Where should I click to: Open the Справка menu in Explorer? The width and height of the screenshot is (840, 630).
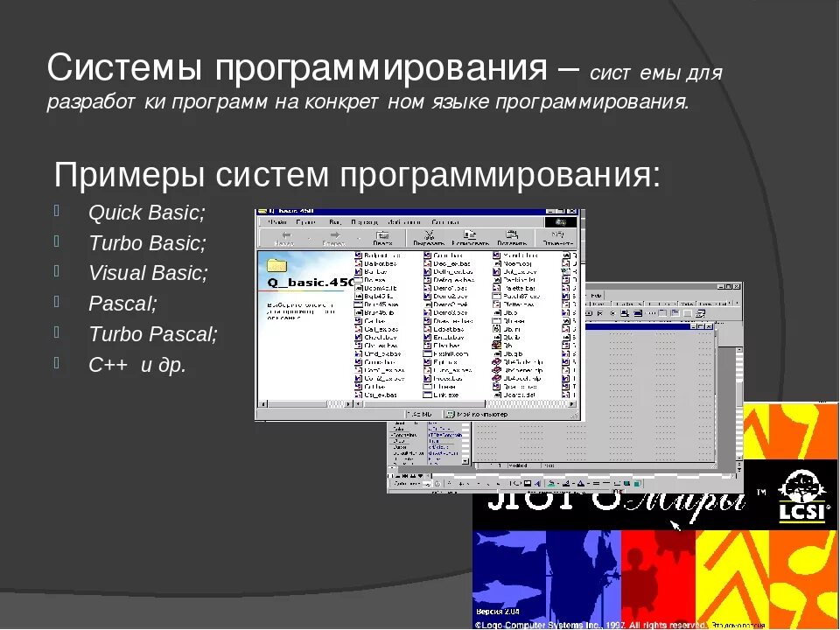coord(445,221)
